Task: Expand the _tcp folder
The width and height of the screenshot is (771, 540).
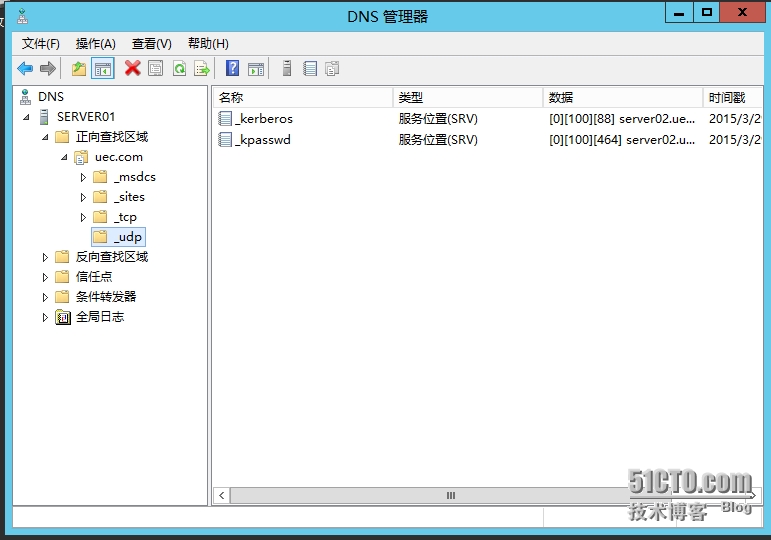Action: coord(83,217)
